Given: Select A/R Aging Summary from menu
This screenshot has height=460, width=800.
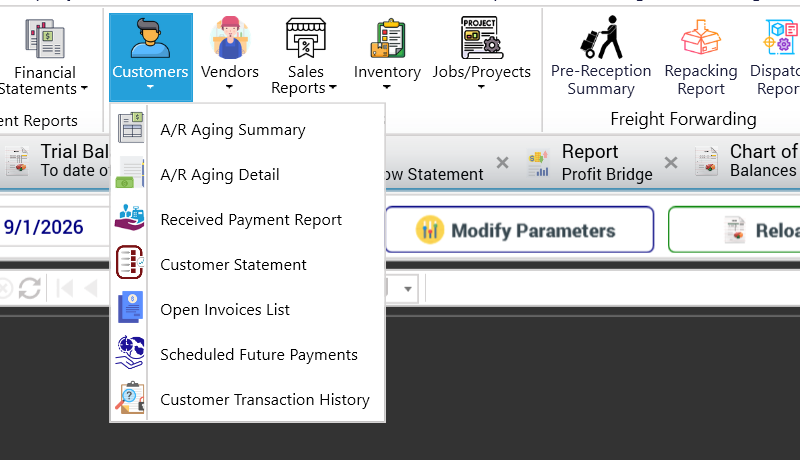Looking at the screenshot, I should point(247,130).
